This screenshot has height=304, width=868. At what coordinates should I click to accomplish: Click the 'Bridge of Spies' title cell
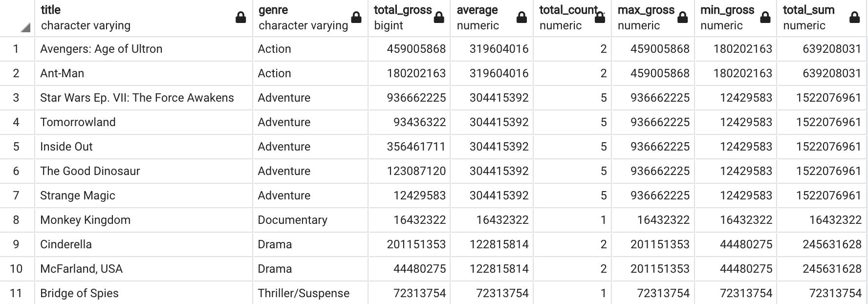tap(79, 293)
